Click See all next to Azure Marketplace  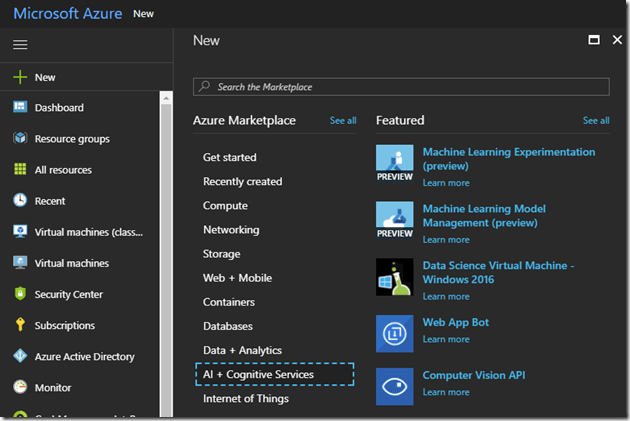click(343, 121)
